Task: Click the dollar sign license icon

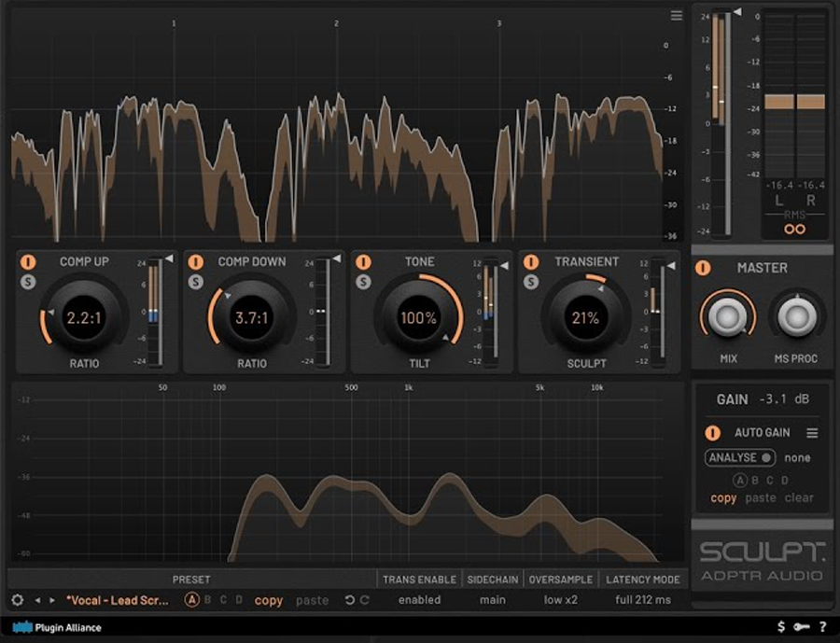Action: tap(781, 626)
